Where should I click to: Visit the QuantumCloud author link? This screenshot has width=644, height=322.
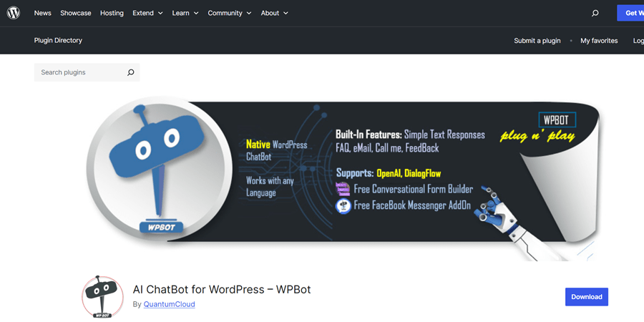[169, 304]
